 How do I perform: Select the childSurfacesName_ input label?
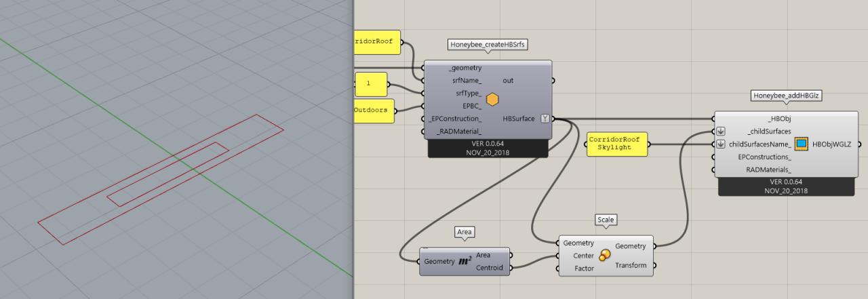[760, 144]
